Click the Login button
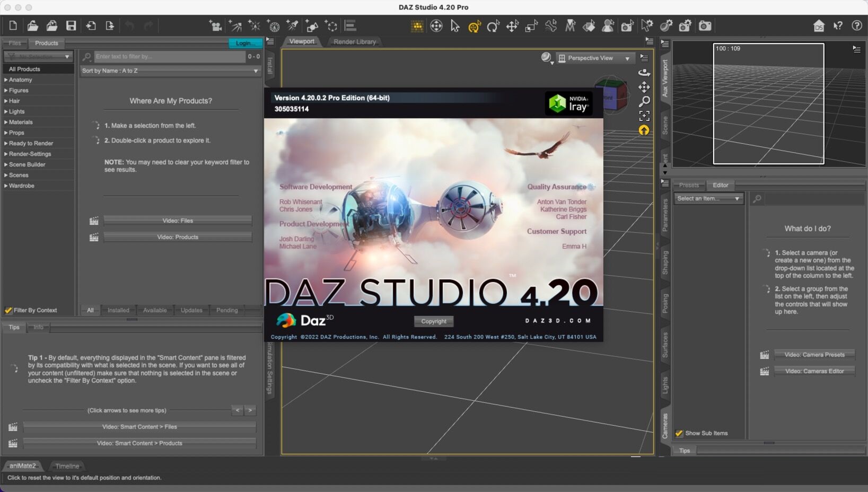868x492 pixels. pyautogui.click(x=244, y=43)
